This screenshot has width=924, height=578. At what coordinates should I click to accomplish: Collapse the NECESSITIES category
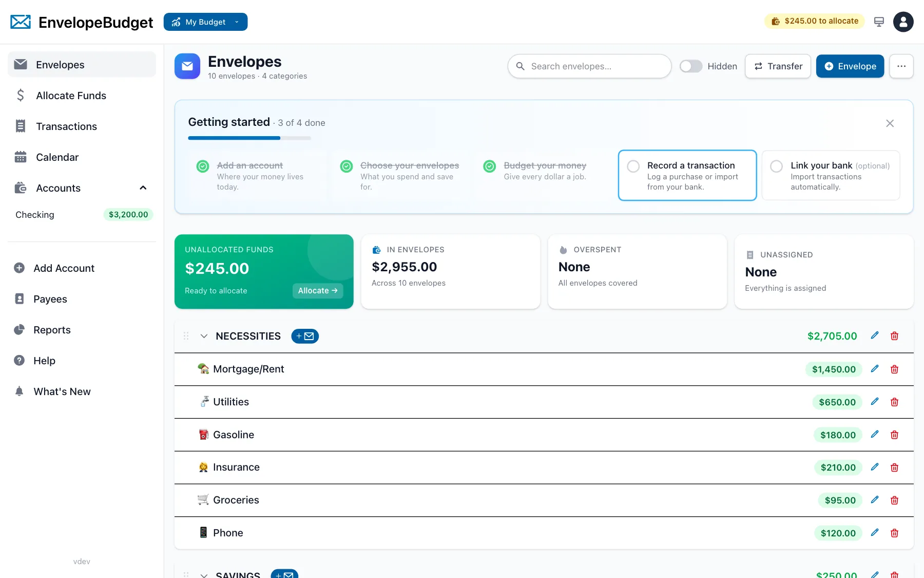(x=204, y=336)
